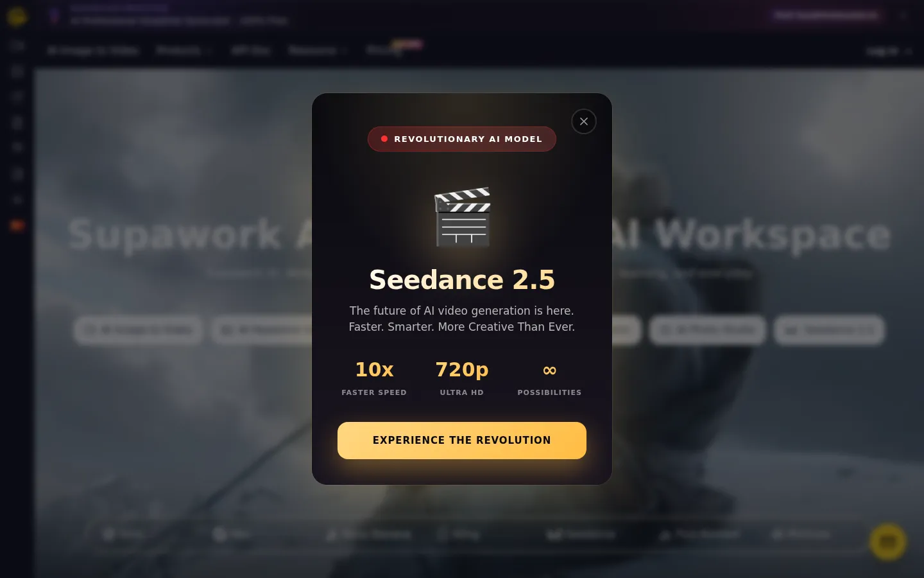Click the "FASTER SPEED" label
The height and width of the screenshot is (578, 924).
(x=374, y=392)
